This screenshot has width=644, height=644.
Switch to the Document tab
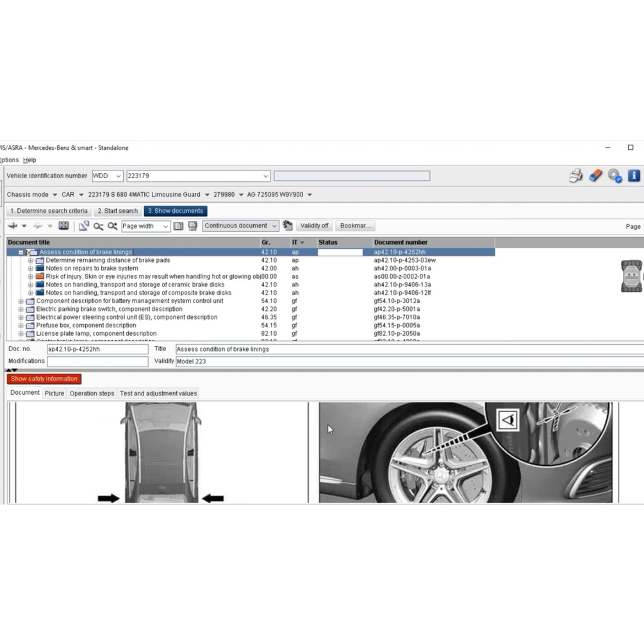tap(25, 393)
